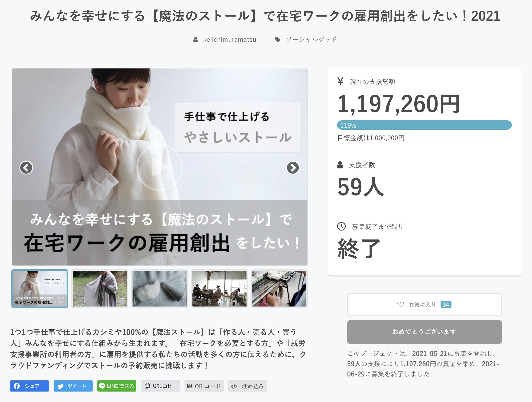Tweet the project with the ツイート button
532x402 pixels.
(x=73, y=386)
